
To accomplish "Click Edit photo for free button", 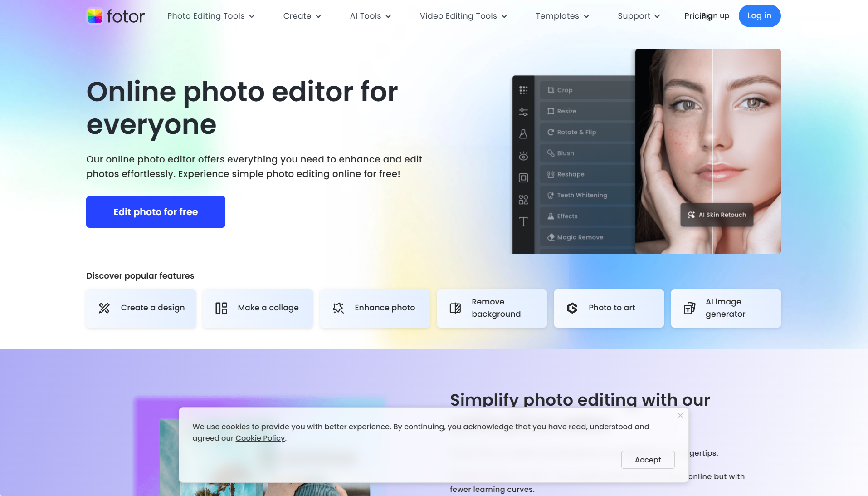I will click(x=156, y=212).
